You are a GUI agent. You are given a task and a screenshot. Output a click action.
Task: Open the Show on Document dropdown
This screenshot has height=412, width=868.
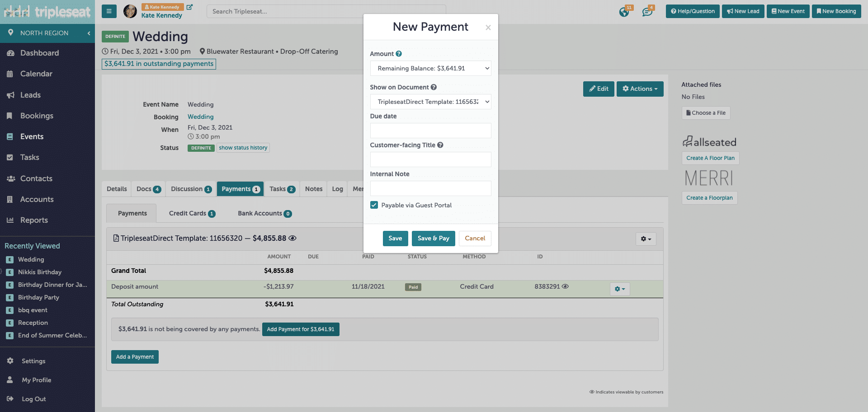click(430, 102)
